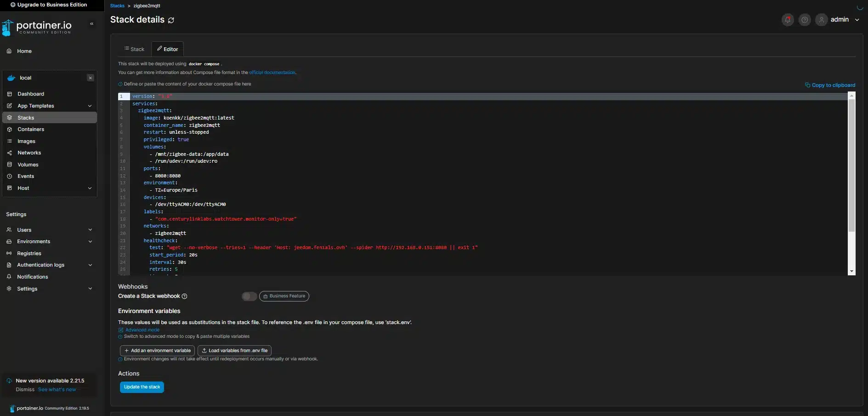Screen dimensions: 868x416
Task: Open Networks in the sidebar
Action: click(x=29, y=153)
